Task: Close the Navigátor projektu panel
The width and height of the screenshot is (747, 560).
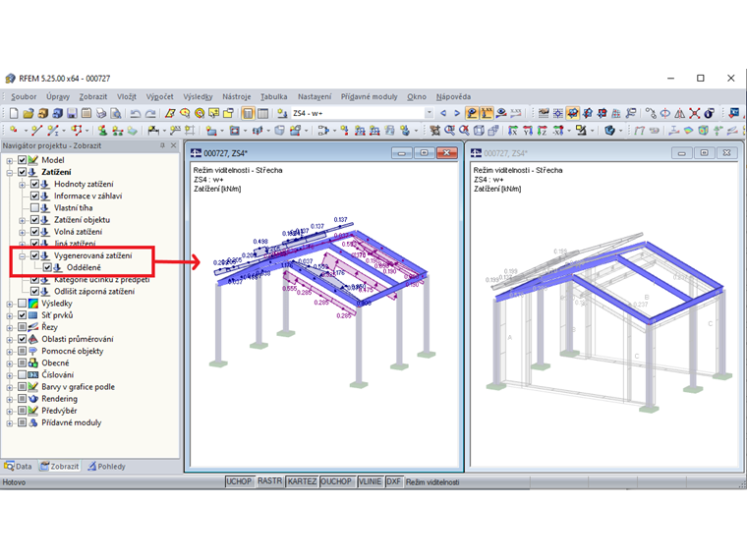Action: pos(174,145)
